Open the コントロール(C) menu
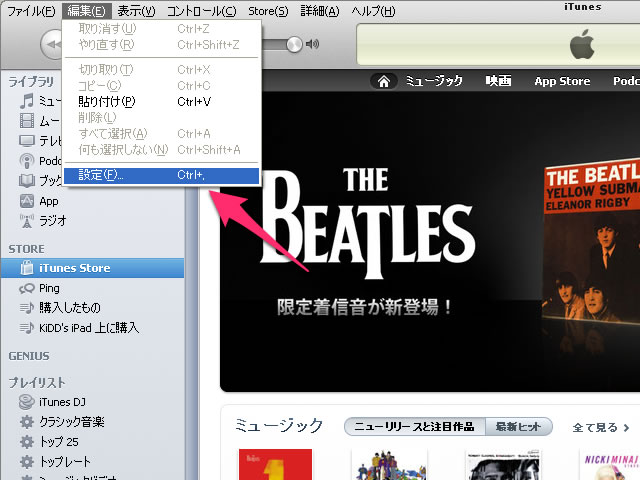The width and height of the screenshot is (640, 480). point(202,11)
